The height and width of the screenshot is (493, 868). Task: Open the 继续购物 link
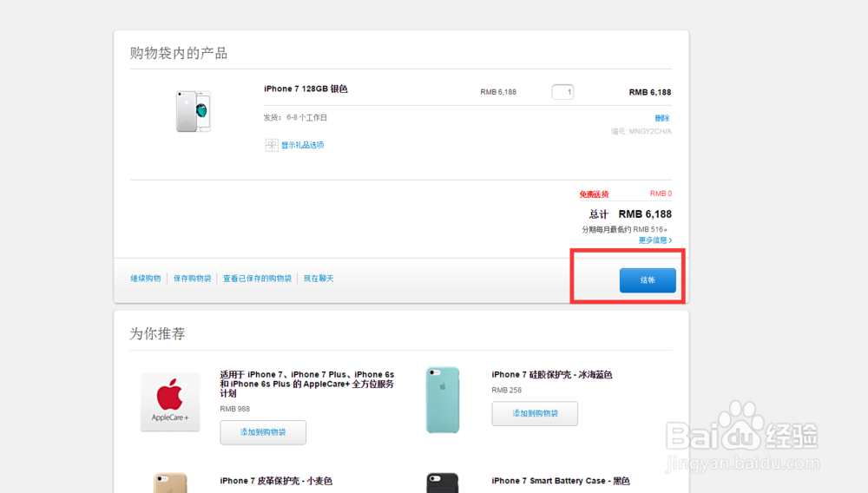tap(146, 279)
